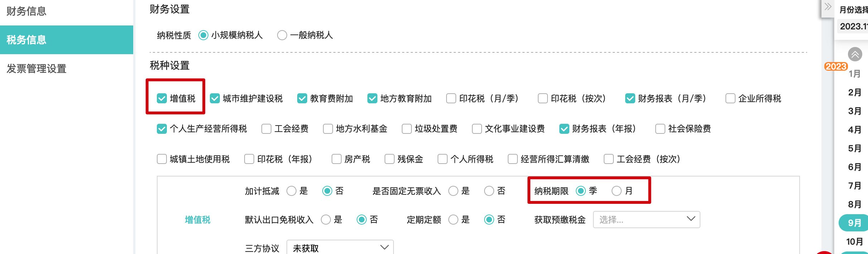Open the 获取预缴税金 dropdown
The width and height of the screenshot is (868, 254).
coord(646,220)
